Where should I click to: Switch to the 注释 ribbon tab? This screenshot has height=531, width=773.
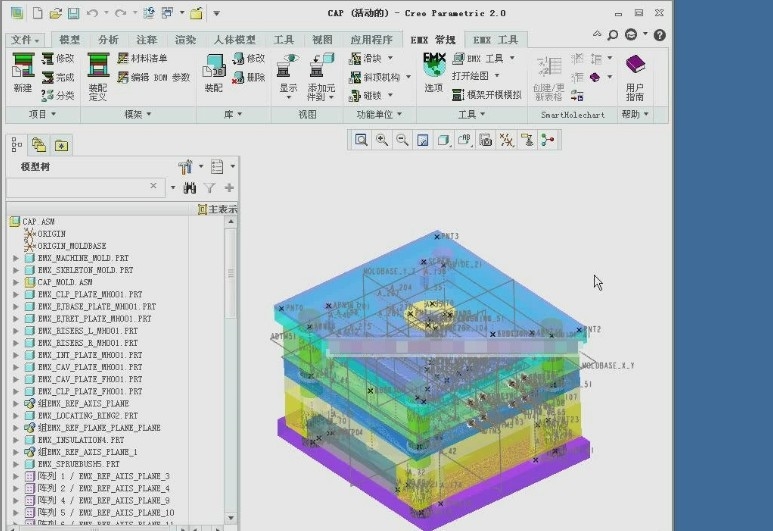coord(146,39)
